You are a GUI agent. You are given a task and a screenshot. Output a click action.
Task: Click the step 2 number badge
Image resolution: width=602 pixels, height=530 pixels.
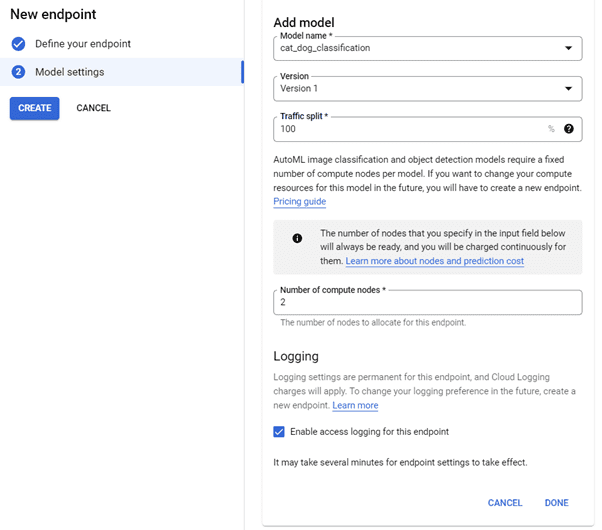pos(18,72)
